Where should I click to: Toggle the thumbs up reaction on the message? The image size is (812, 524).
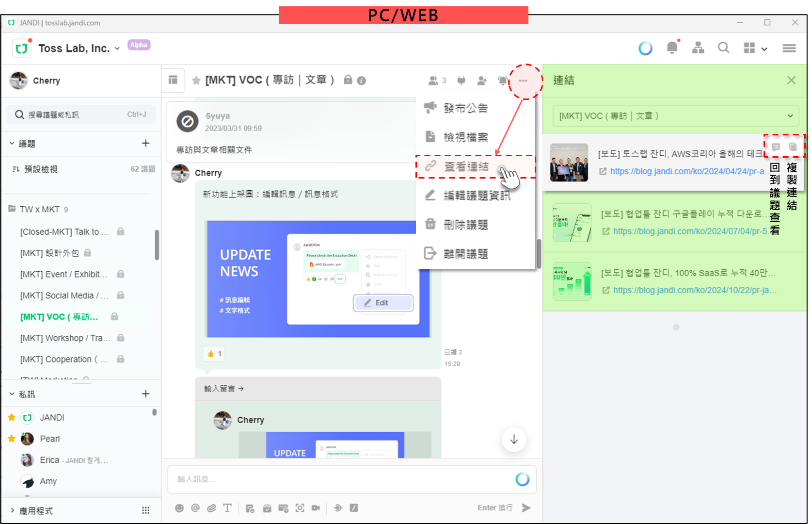(214, 354)
